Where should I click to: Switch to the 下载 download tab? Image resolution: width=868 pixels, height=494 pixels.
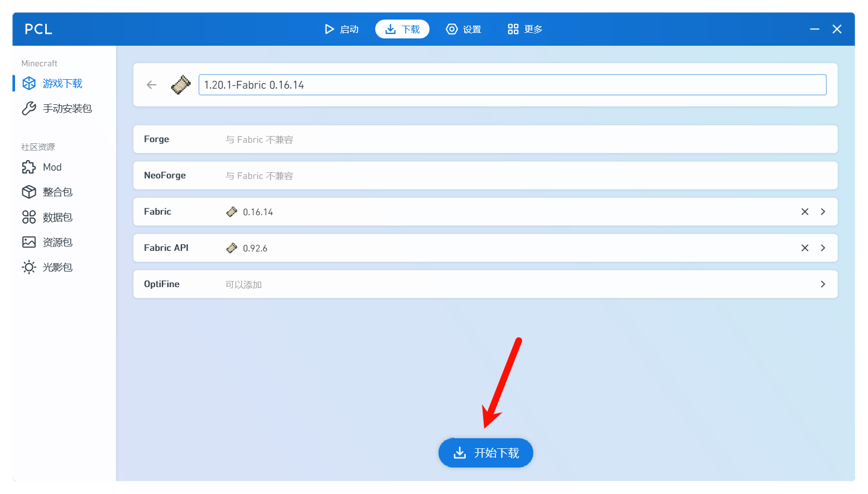[x=402, y=29]
